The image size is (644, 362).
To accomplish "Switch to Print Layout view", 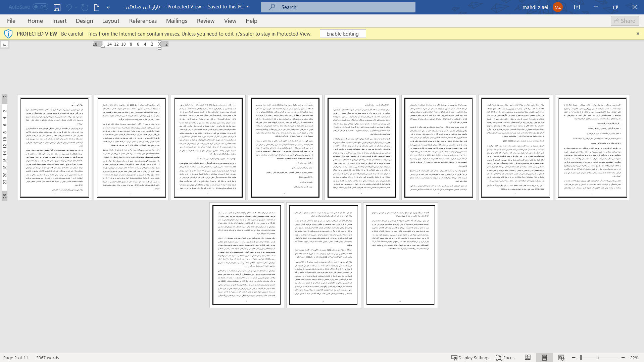I will [544, 358].
